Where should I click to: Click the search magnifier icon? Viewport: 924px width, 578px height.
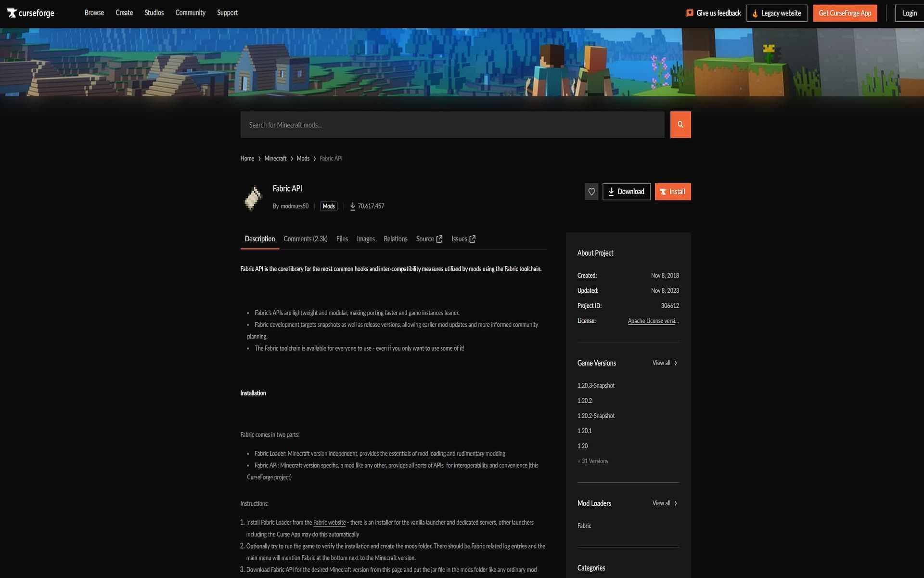point(680,124)
